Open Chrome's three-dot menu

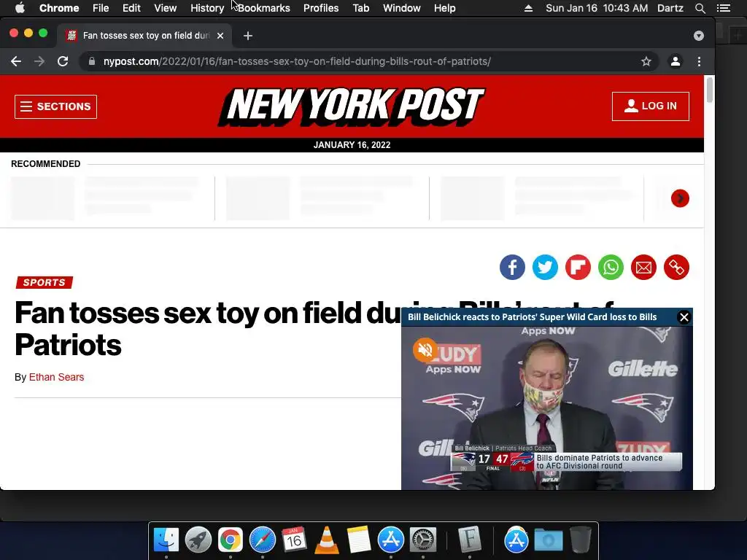(699, 61)
